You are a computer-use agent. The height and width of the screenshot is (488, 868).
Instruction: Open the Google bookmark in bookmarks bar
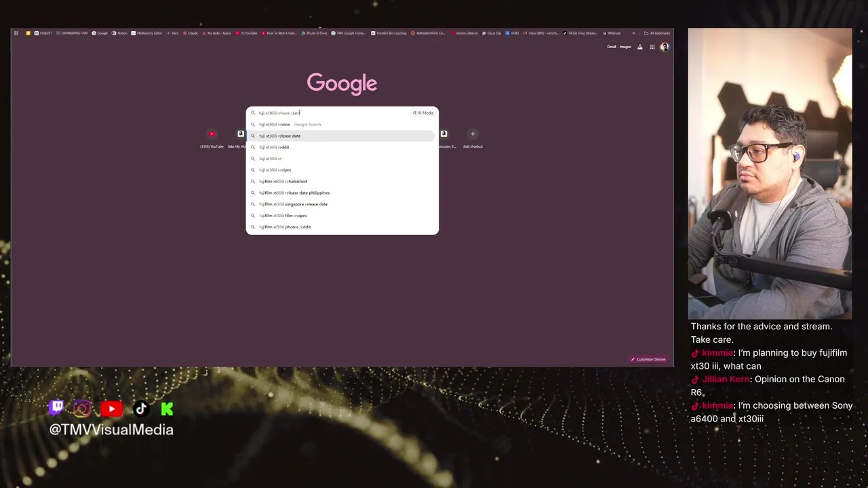[x=100, y=33]
